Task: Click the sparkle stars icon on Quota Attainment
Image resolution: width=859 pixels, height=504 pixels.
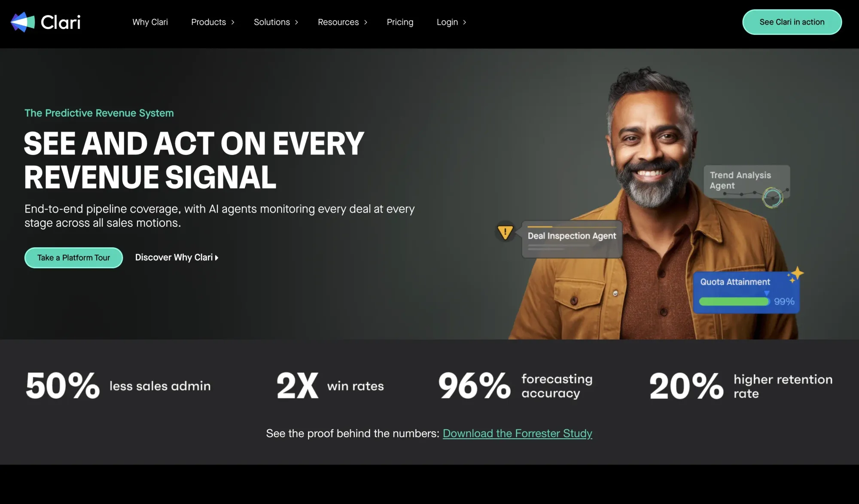Action: coord(795,275)
